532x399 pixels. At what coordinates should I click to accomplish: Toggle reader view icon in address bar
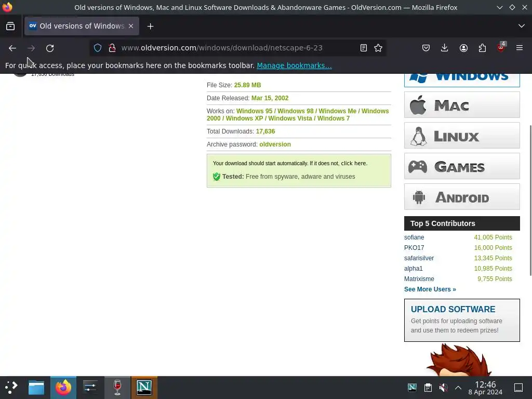pos(363,48)
